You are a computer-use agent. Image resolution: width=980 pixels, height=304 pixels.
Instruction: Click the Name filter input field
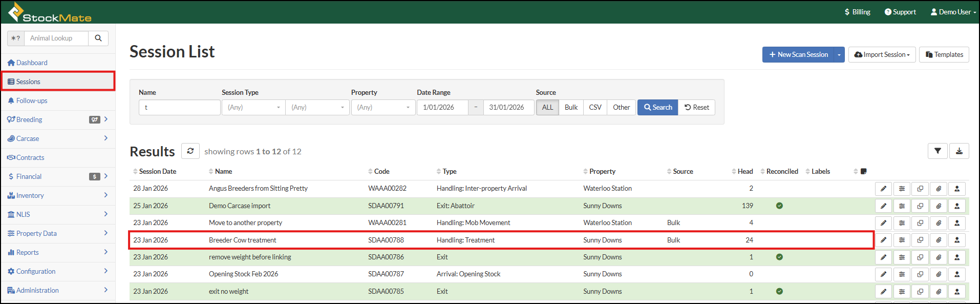tap(180, 107)
